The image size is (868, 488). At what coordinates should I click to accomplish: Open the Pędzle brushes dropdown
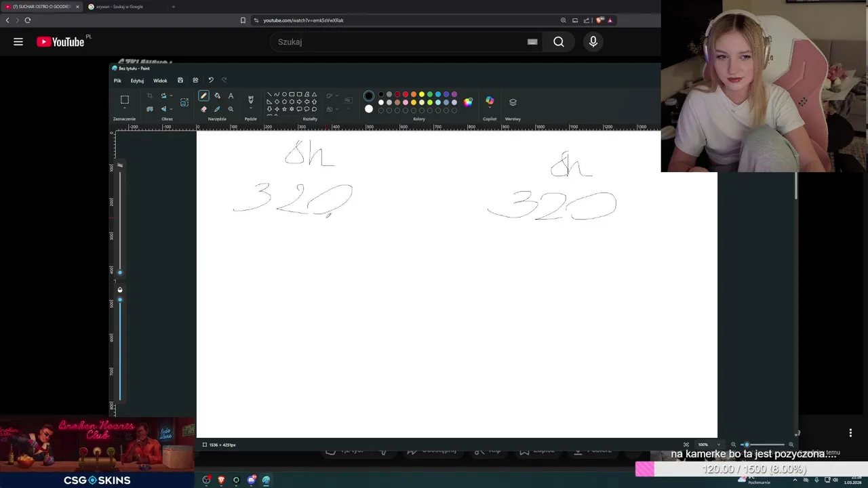[251, 109]
